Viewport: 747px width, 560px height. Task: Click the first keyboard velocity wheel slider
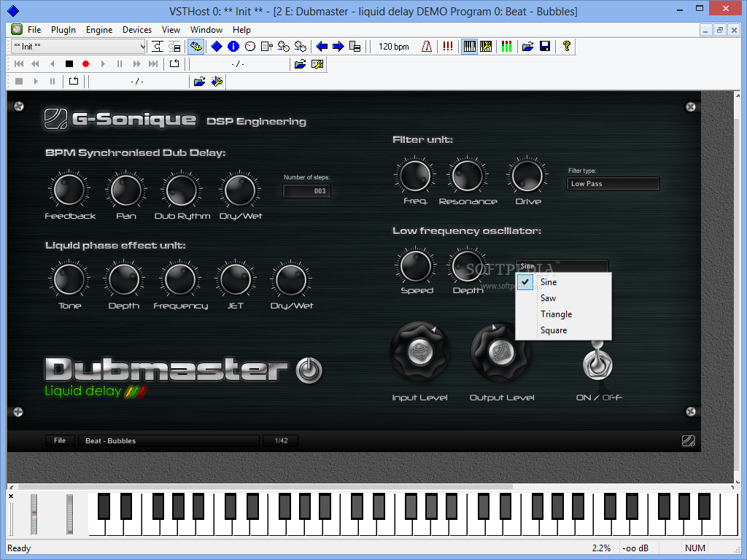point(34,514)
